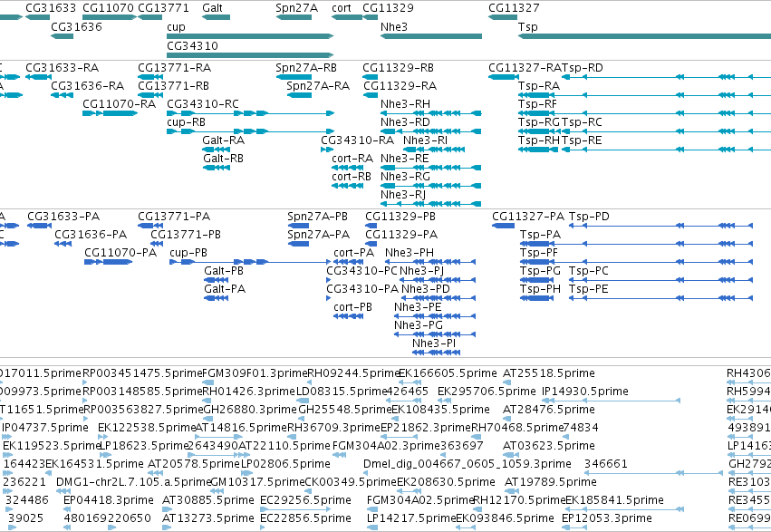
Task: Select protein Nhe3-PG
Action: pyautogui.click(x=435, y=334)
